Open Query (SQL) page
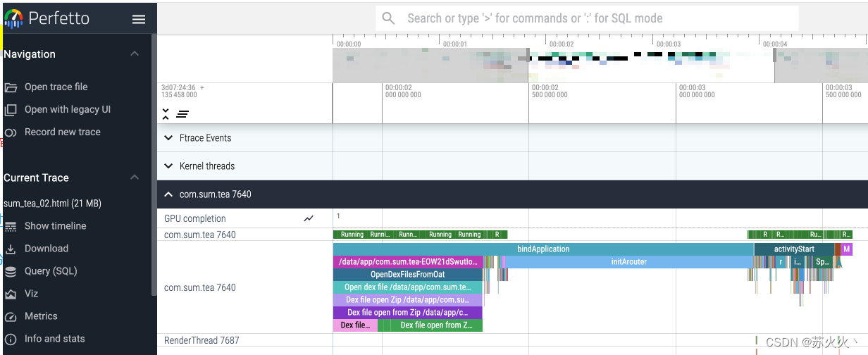Image resolution: width=868 pixels, height=355 pixels. point(51,271)
